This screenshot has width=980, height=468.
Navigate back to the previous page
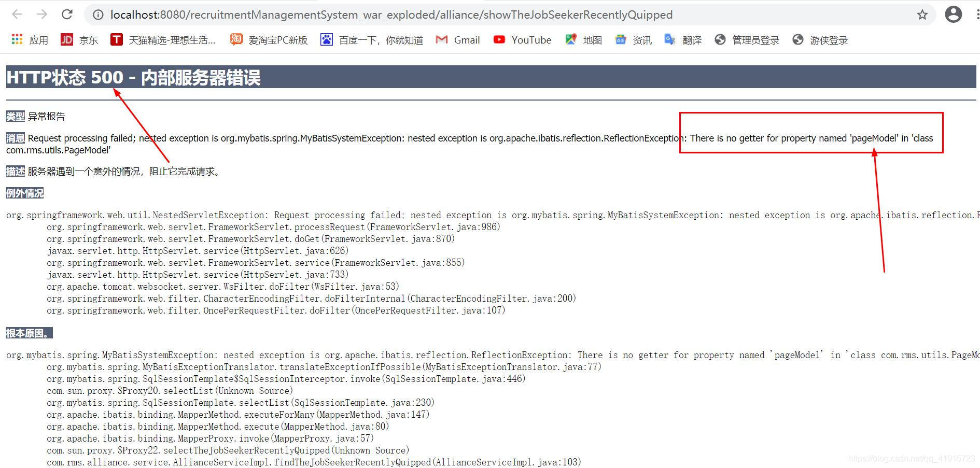[17, 14]
